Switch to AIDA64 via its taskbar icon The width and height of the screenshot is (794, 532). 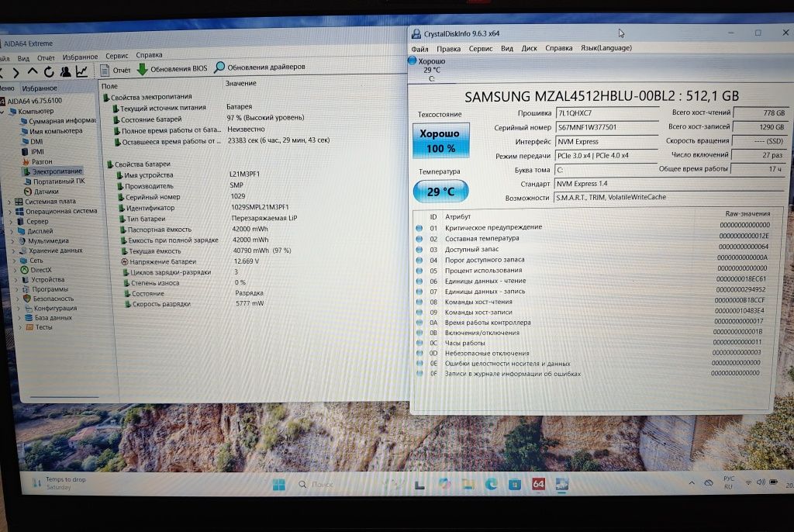(x=538, y=484)
